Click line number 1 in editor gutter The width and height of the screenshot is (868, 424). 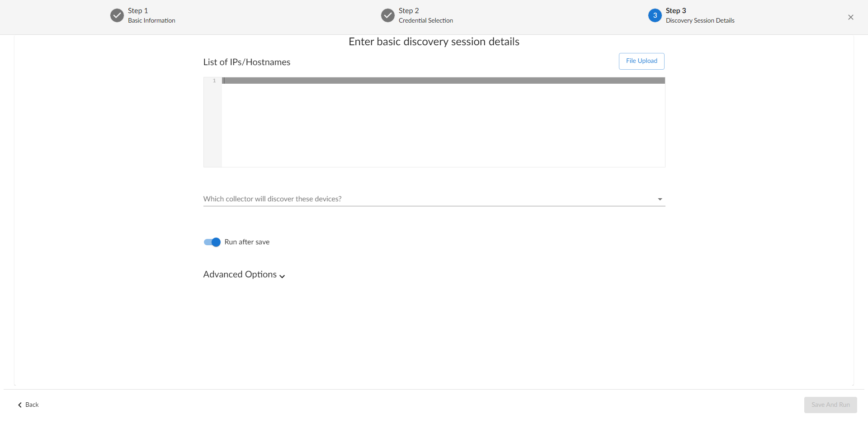pyautogui.click(x=214, y=81)
